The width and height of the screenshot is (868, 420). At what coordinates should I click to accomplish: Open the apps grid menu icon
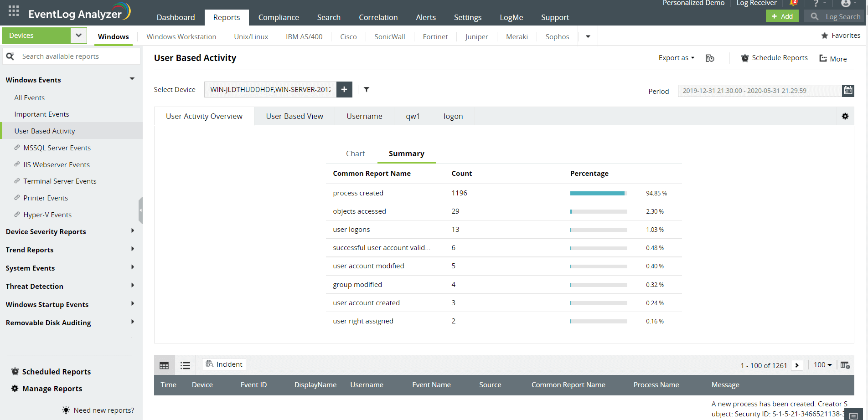tap(14, 11)
